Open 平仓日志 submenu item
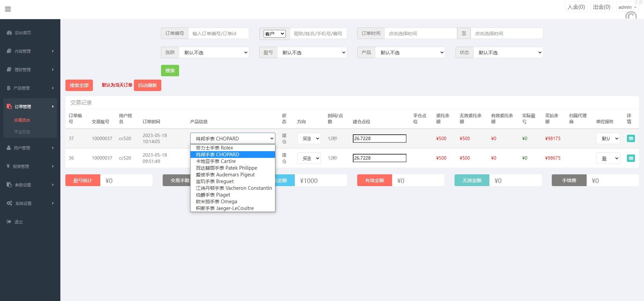 22,132
